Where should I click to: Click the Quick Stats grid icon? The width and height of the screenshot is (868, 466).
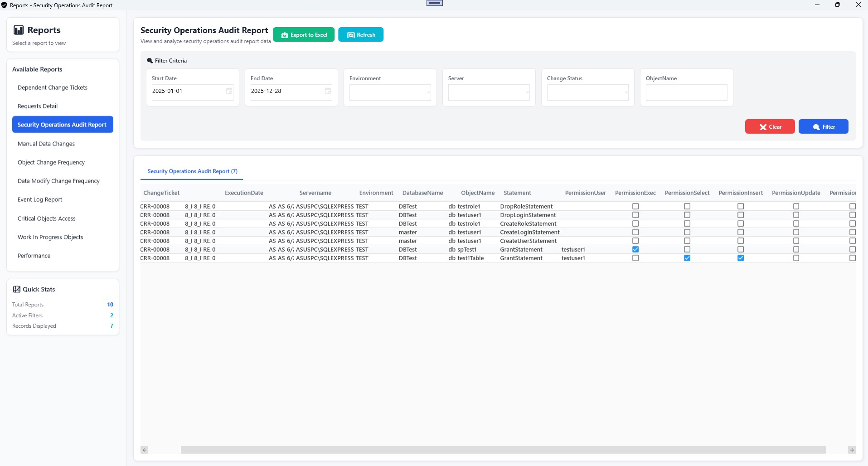(17, 289)
